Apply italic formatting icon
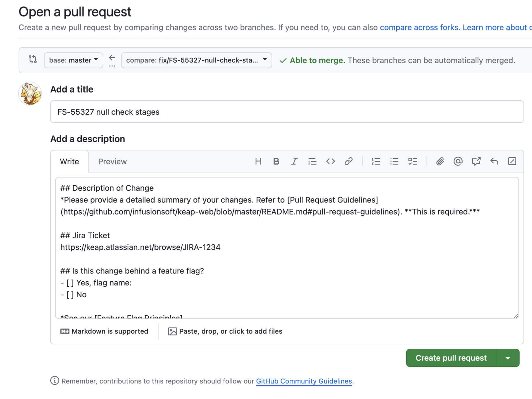Viewport: 532px width, 399px height. coord(294,161)
